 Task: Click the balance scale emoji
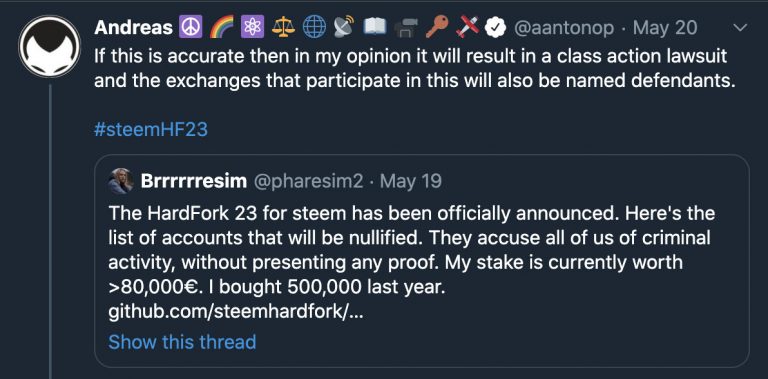pos(283,28)
